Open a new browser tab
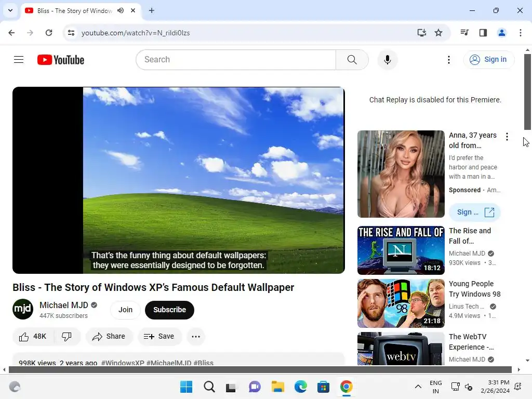The height and width of the screenshot is (399, 532). pyautogui.click(x=152, y=10)
